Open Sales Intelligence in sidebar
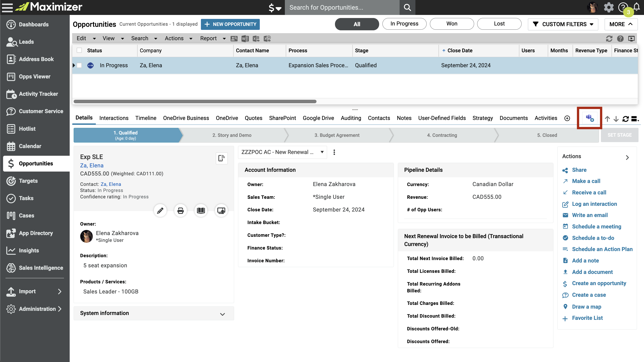This screenshot has height=362, width=644. coord(35,268)
